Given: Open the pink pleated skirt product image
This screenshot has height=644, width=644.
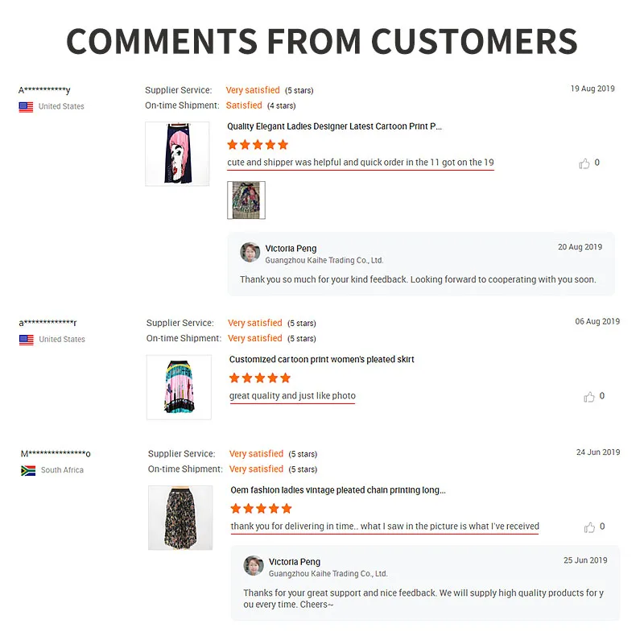Looking at the screenshot, I should pyautogui.click(x=179, y=387).
